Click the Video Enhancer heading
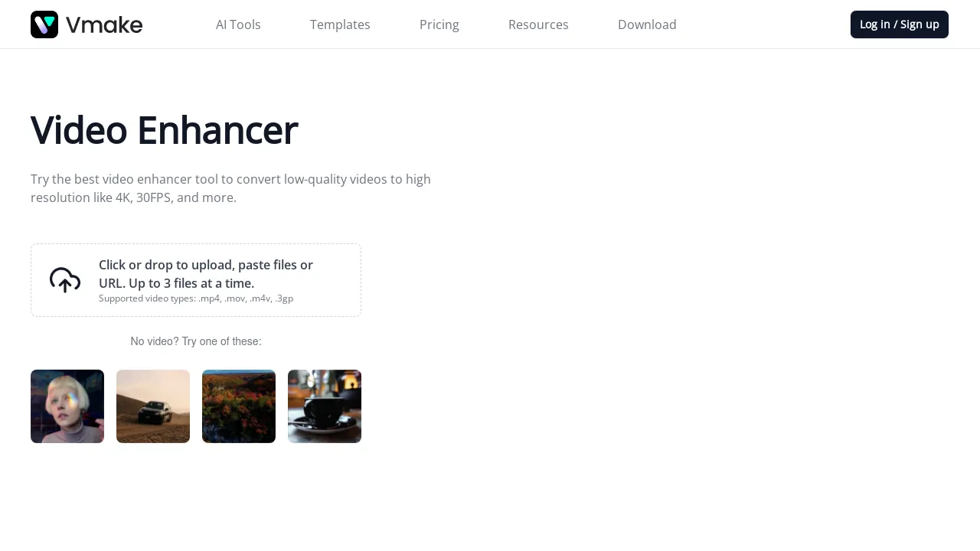980x551 pixels. pyautogui.click(x=165, y=129)
